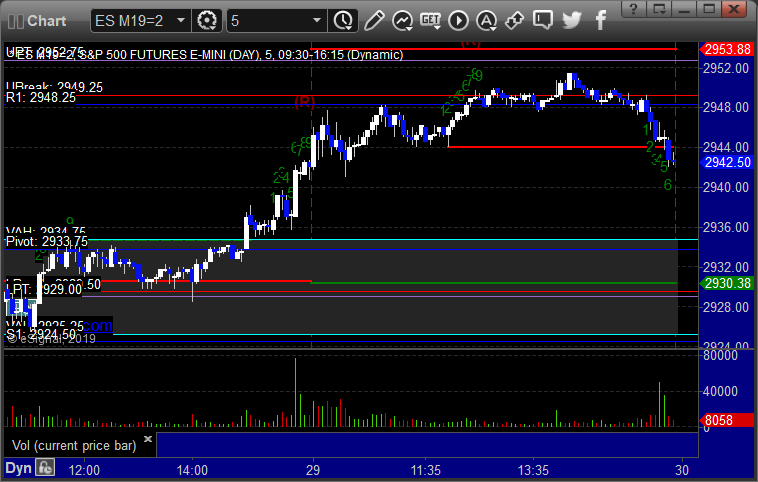Click the green 2930.38 price tag
The width and height of the screenshot is (758, 482).
tap(727, 283)
